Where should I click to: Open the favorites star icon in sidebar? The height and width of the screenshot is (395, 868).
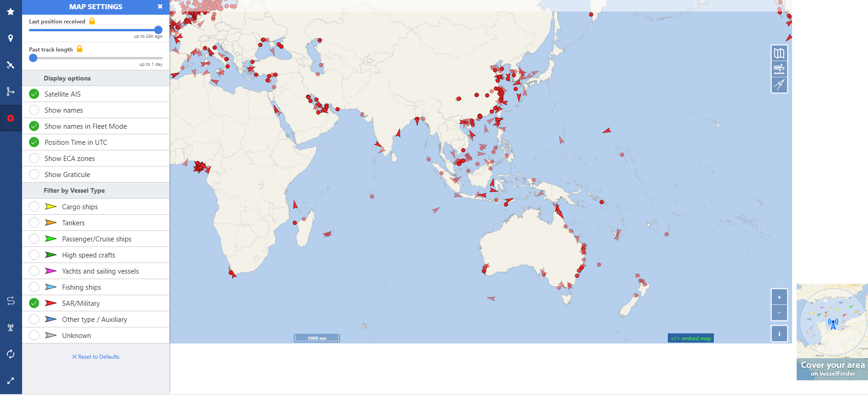point(11,11)
